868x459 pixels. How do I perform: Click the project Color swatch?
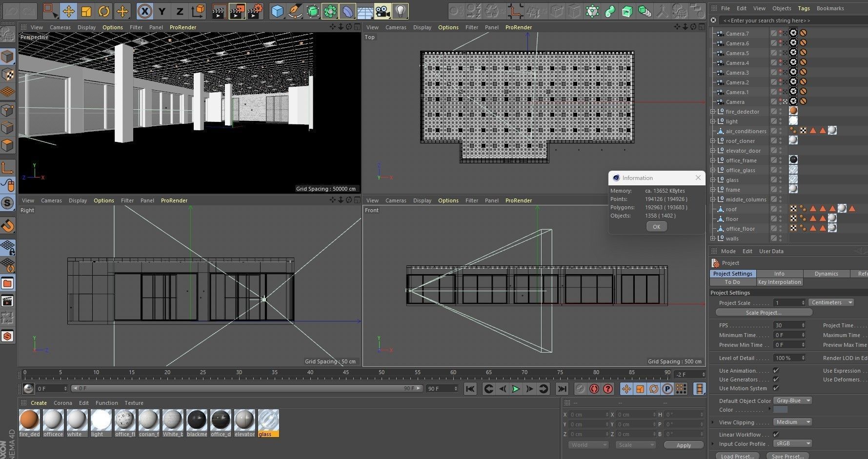780,410
